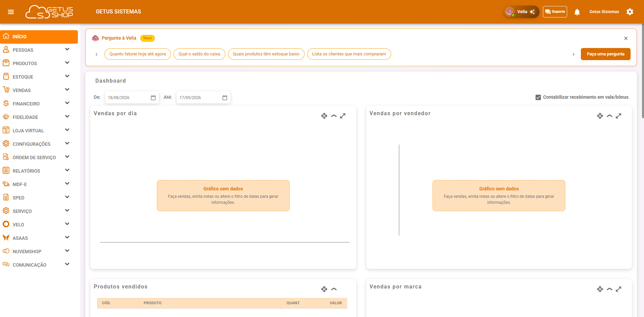Show previous Velia suggestions arrow
The height and width of the screenshot is (317, 644).
[96, 54]
